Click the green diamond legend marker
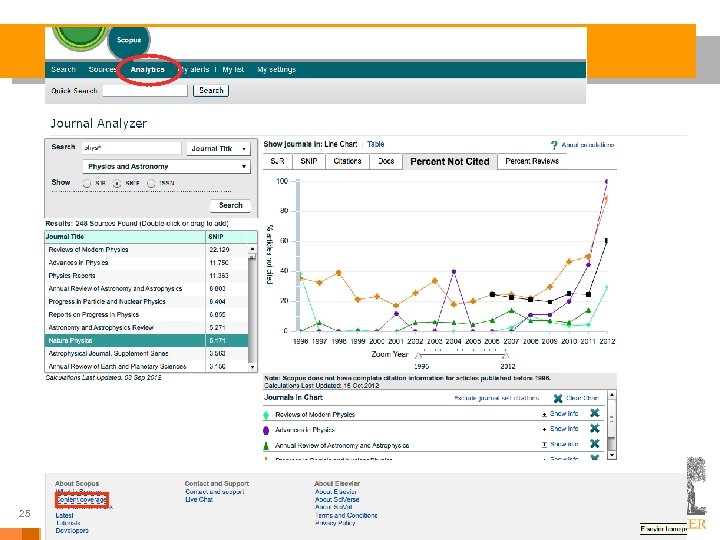720x540 pixels. (x=265, y=415)
